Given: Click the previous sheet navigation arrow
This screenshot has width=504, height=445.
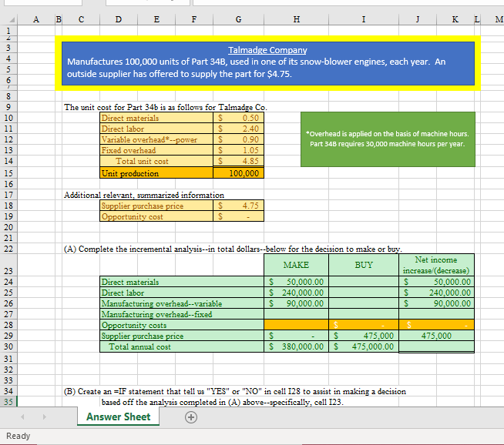Looking at the screenshot, I should click(x=24, y=417).
